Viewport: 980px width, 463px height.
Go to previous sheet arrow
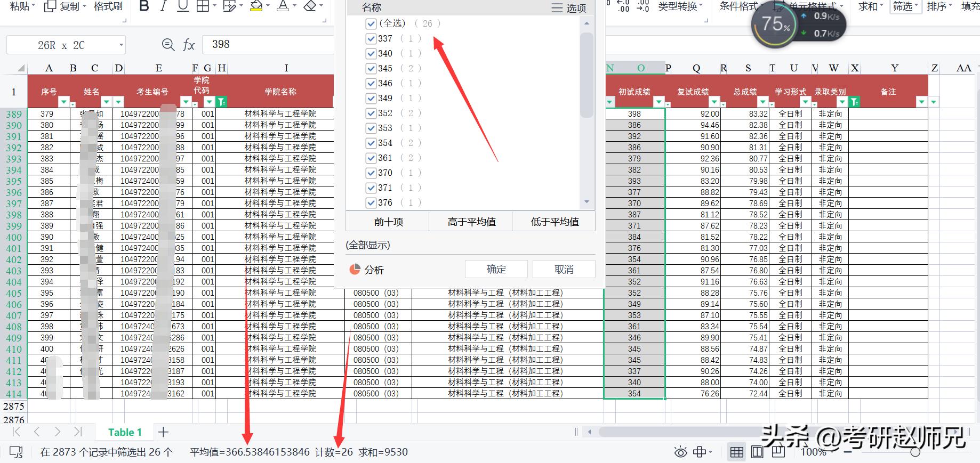point(37,432)
